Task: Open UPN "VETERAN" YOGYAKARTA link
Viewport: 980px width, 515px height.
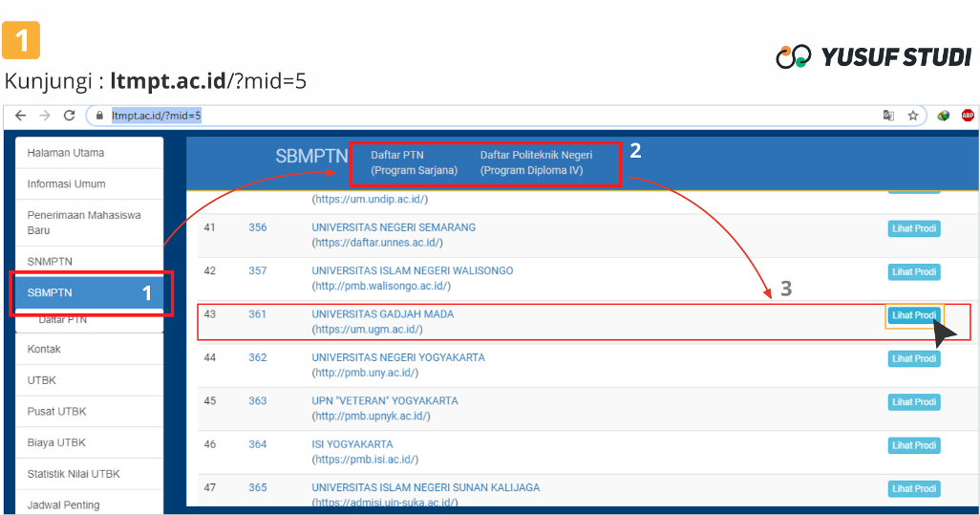Action: 385,400
